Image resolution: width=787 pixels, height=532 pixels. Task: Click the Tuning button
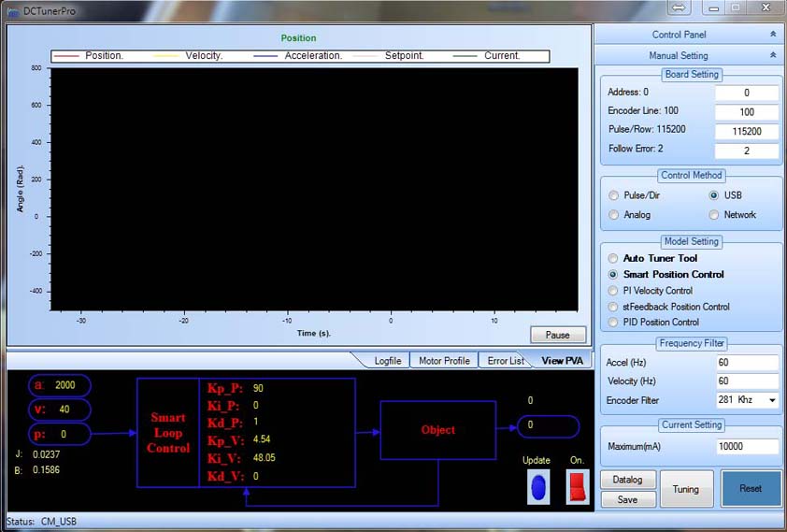click(x=685, y=489)
